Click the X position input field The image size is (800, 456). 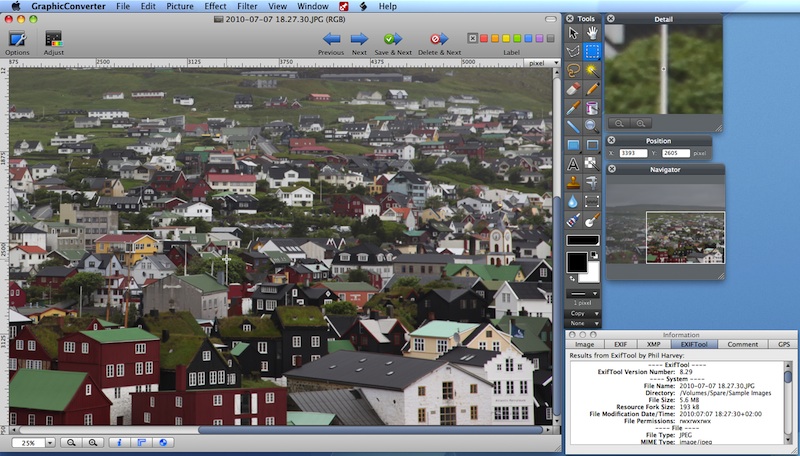(x=634, y=153)
